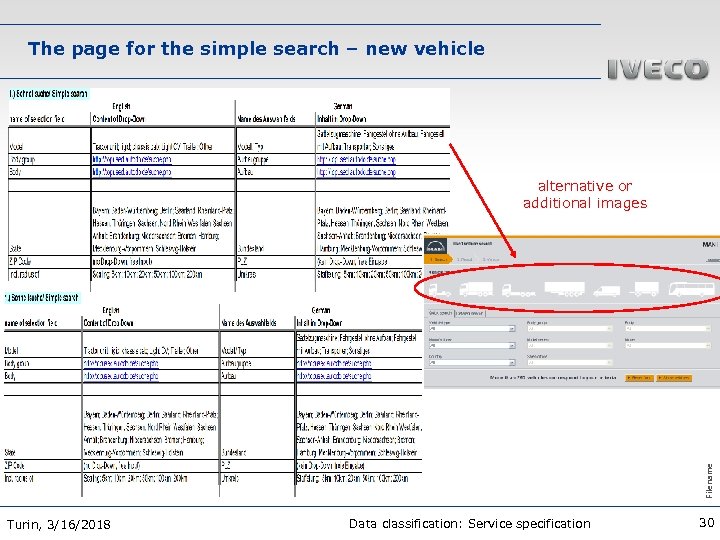The image size is (720, 540).
Task: Select the drawbar trailer icon
Action: [644, 289]
